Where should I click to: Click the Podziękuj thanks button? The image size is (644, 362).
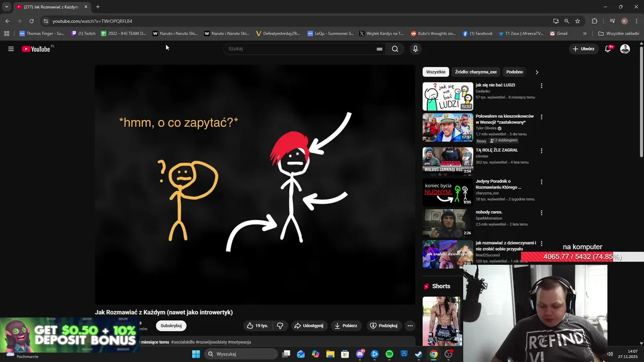pyautogui.click(x=384, y=326)
